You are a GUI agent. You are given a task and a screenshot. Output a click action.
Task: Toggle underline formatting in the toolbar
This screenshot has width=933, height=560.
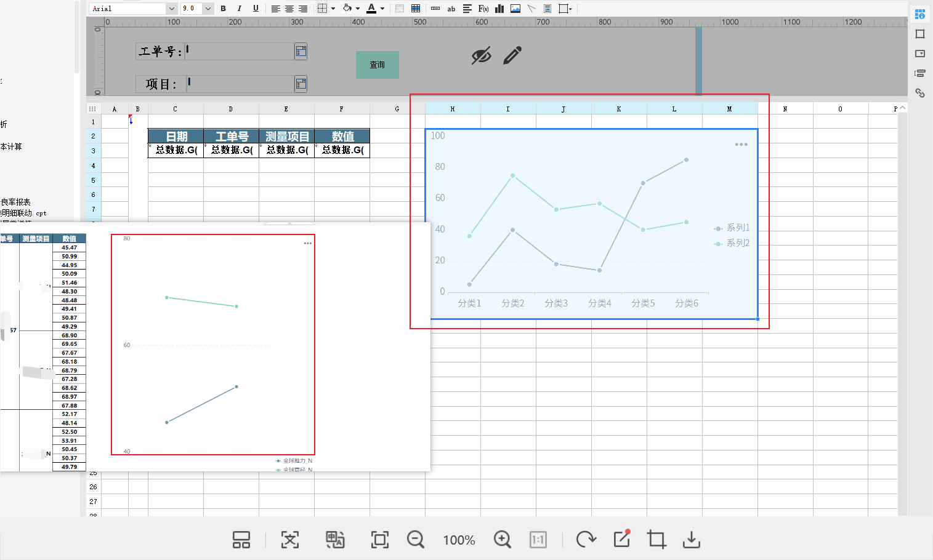click(x=256, y=9)
